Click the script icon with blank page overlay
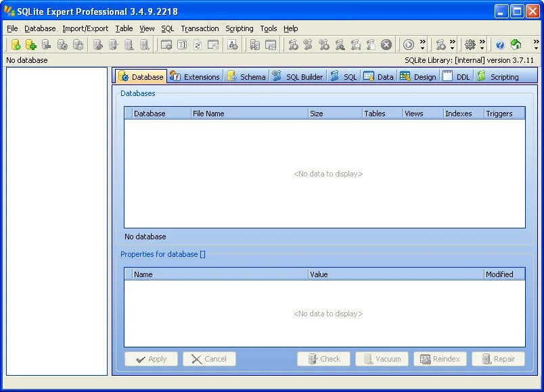 (371, 45)
